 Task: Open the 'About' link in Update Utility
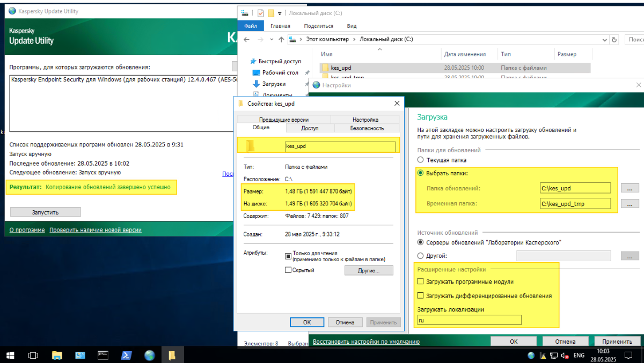(x=27, y=230)
